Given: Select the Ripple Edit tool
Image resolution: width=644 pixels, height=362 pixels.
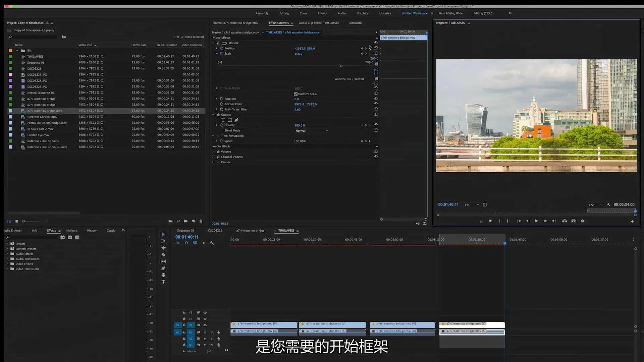Looking at the screenshot, I should (x=163, y=248).
